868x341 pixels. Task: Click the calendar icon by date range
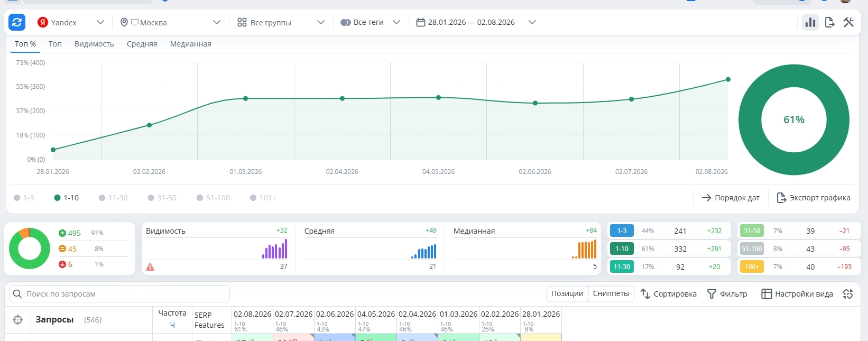(421, 22)
